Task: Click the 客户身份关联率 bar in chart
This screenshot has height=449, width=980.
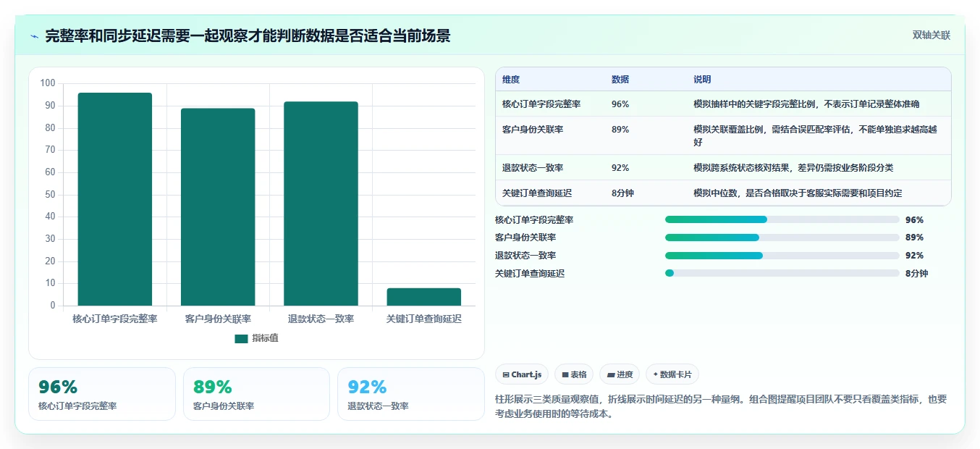Action: [218, 207]
